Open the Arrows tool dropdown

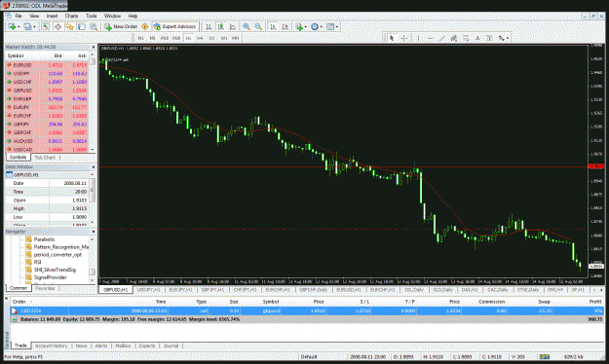[x=508, y=38]
